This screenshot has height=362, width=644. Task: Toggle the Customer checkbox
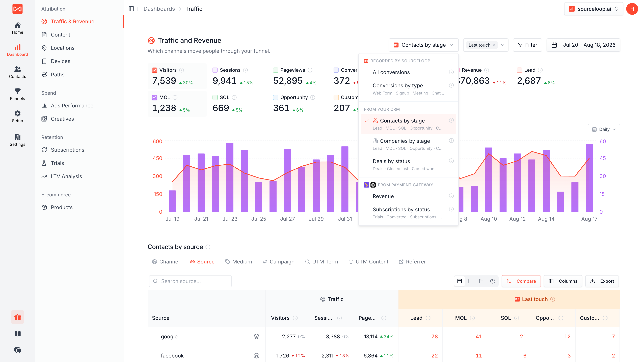[336, 97]
